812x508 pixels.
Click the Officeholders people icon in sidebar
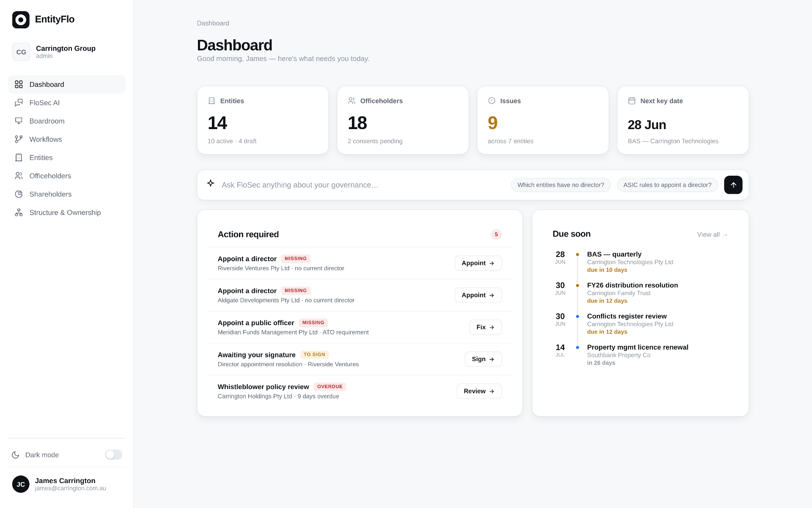(x=19, y=176)
